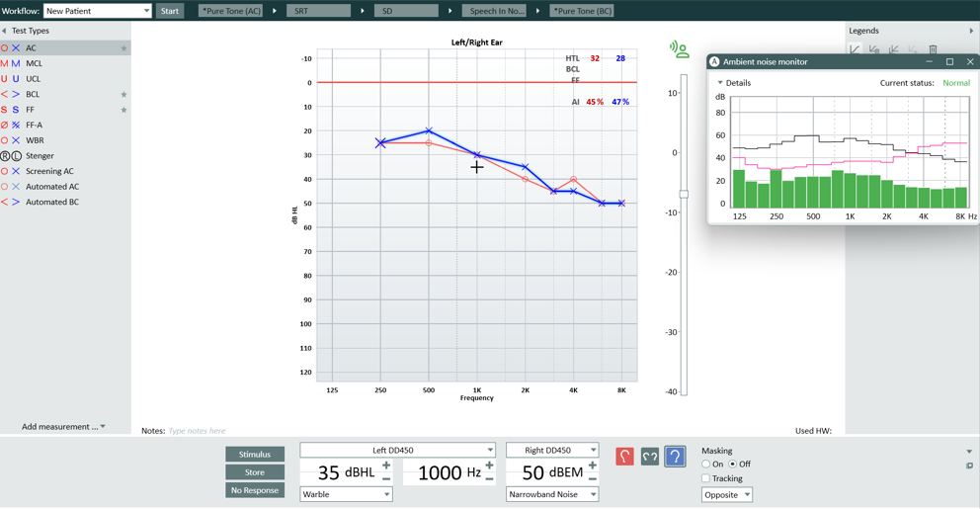Click the Ambient noise monitor title icon
The width and height of the screenshot is (980, 509).
(x=714, y=62)
